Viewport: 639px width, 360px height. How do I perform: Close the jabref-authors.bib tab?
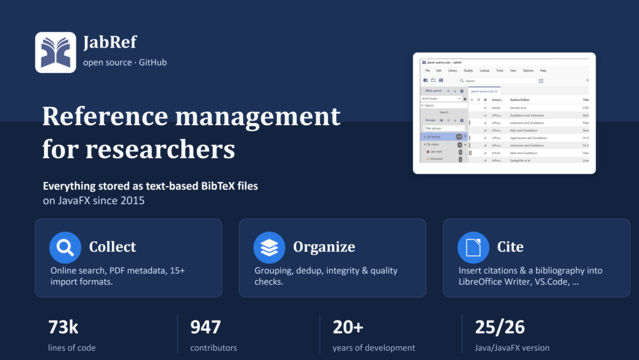coord(496,91)
